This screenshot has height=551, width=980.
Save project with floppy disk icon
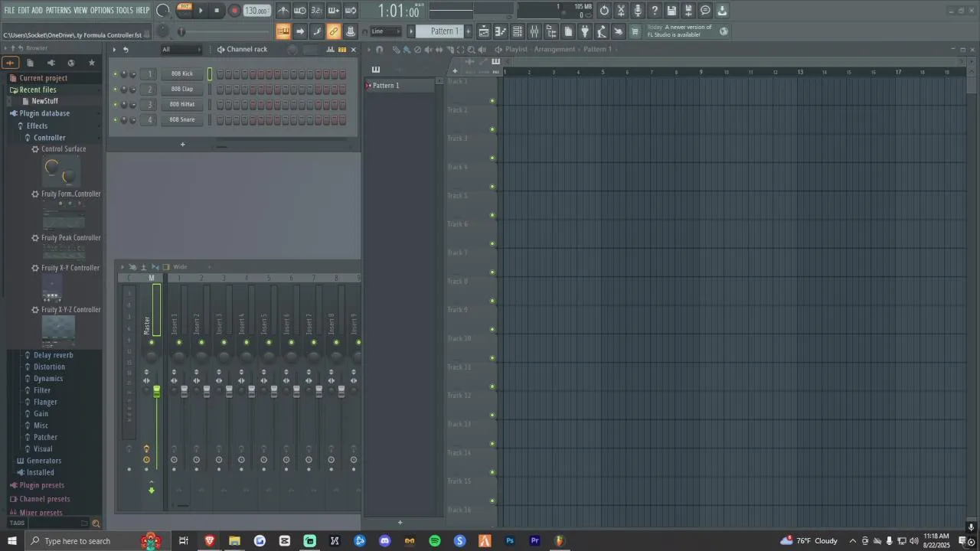point(671,11)
